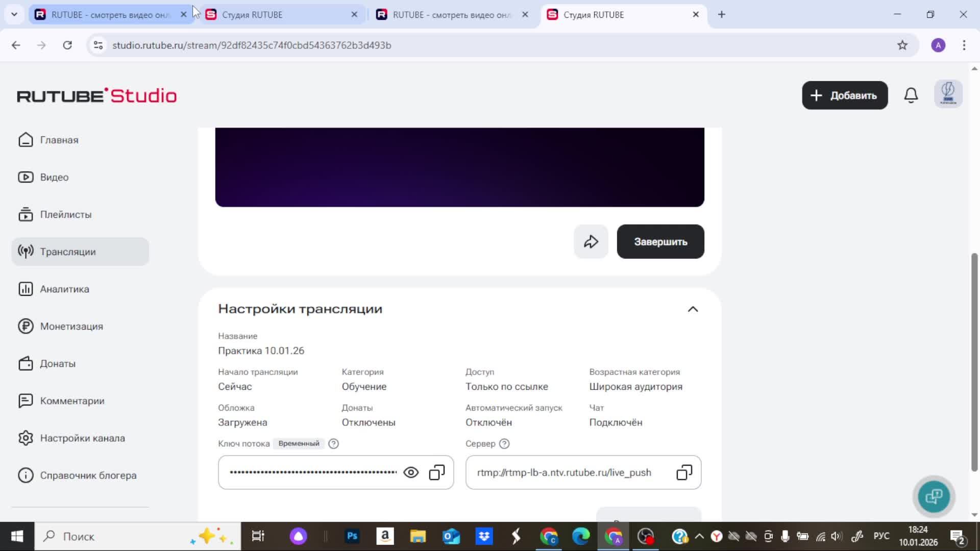Click the help icon next to Сервер
This screenshot has height=551, width=980.
coord(504,443)
